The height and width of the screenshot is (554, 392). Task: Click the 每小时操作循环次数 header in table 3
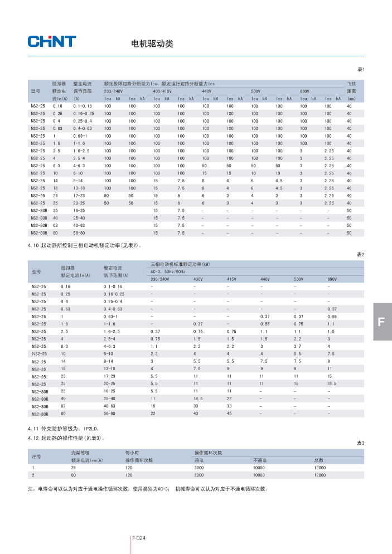tap(139, 456)
